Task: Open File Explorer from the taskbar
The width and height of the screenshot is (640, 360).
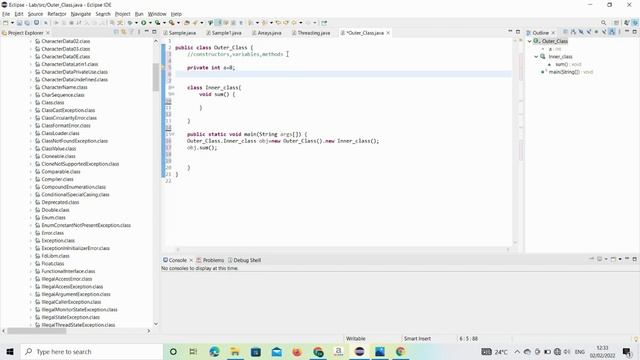Action: [235, 351]
